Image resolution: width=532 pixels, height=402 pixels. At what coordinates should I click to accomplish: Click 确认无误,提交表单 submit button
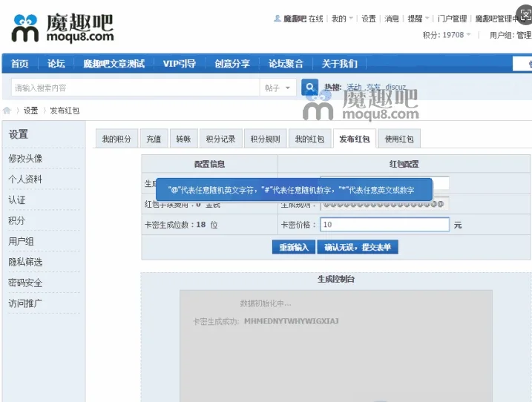(x=358, y=247)
